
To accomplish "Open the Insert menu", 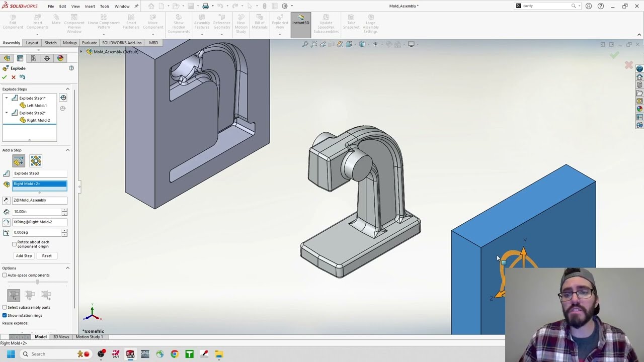I will 90,6.
